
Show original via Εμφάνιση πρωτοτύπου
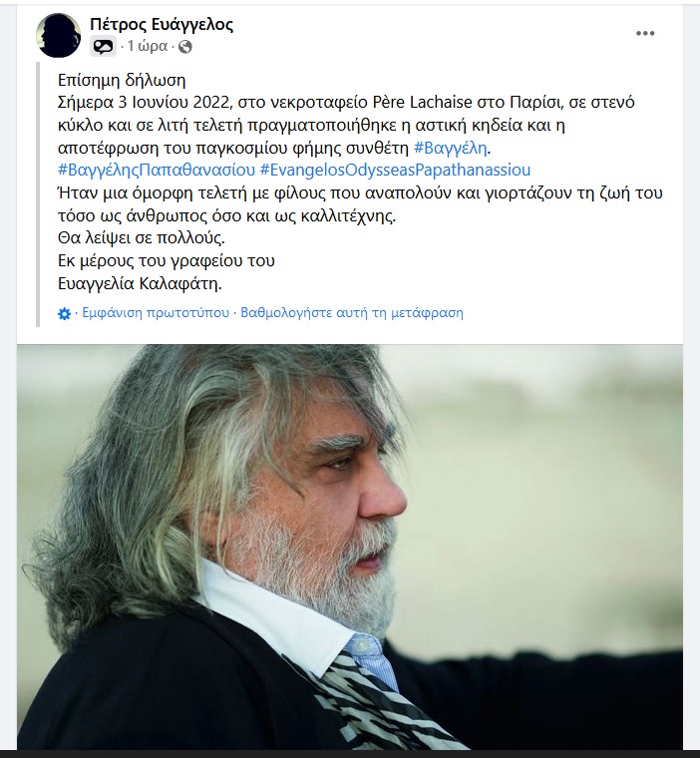pyautogui.click(x=156, y=313)
